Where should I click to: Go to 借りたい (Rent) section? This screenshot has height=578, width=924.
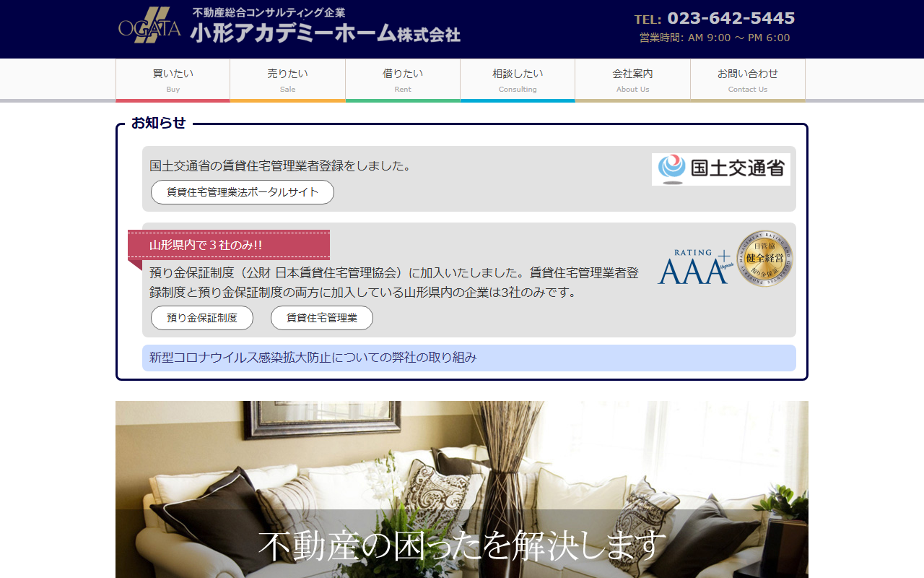point(403,80)
